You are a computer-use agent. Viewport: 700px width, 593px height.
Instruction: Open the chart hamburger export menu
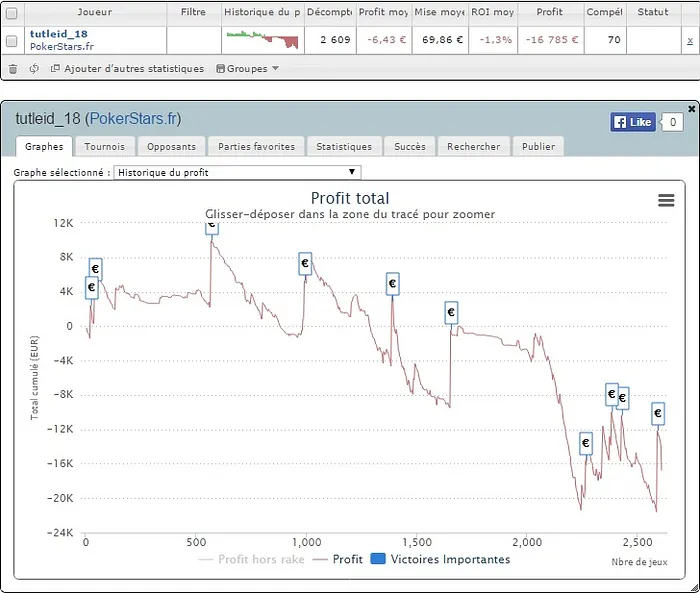pos(666,200)
